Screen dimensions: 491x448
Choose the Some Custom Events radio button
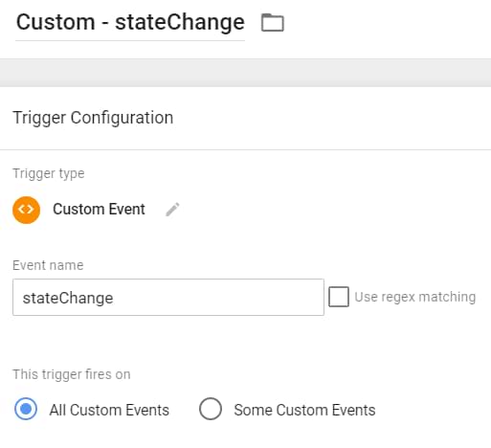(211, 409)
